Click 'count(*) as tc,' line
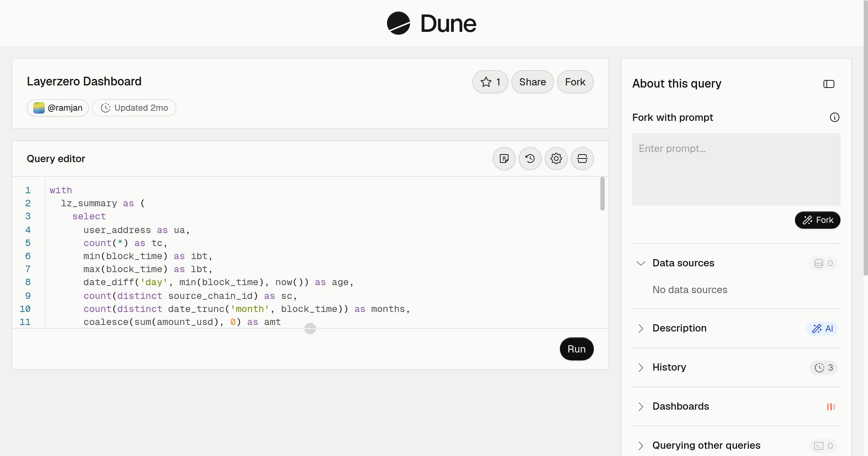This screenshot has width=868, height=456. point(125,243)
